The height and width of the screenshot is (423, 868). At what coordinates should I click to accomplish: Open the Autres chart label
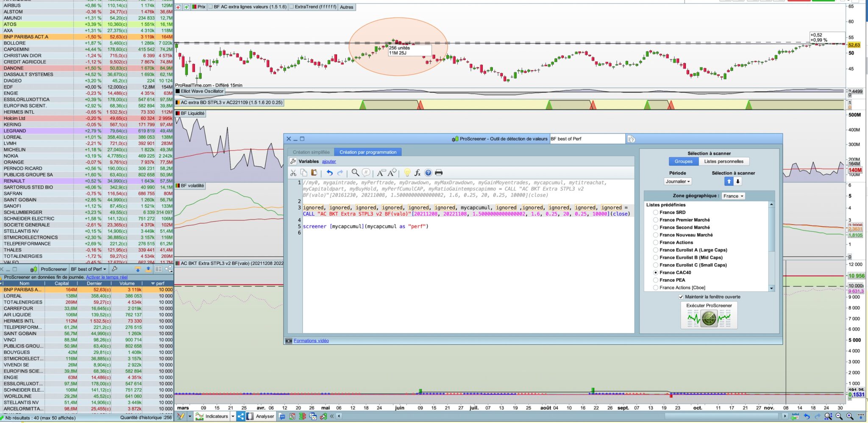[347, 7]
